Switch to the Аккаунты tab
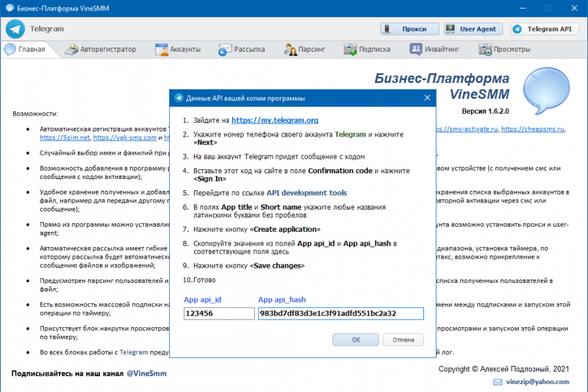Viewport: 588px width, 392px height. click(178, 49)
